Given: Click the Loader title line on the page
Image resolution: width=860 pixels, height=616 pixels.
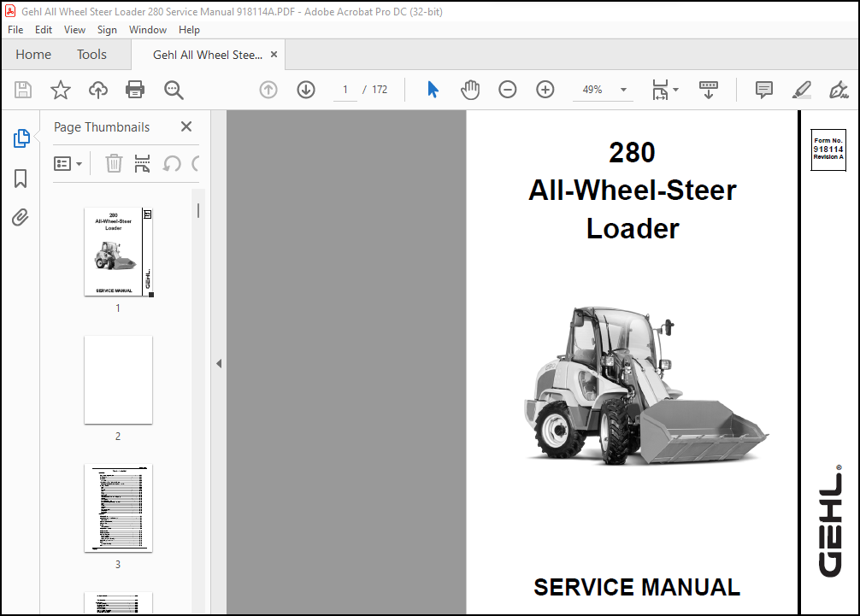Looking at the screenshot, I should tap(633, 228).
